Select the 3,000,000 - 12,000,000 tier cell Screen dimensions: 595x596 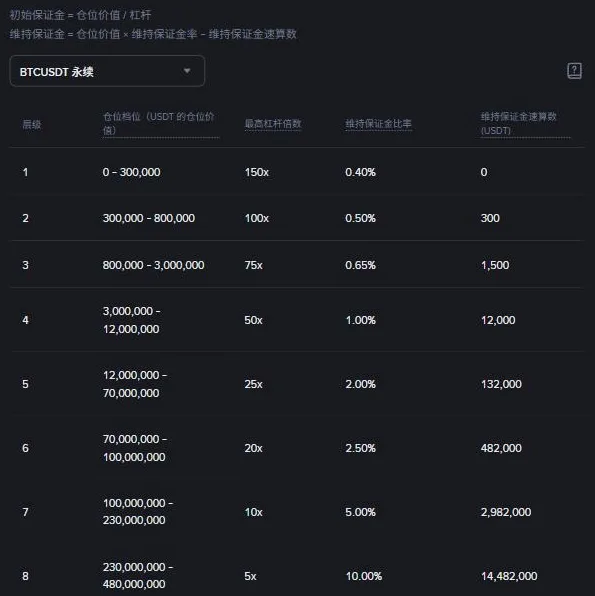click(x=132, y=320)
